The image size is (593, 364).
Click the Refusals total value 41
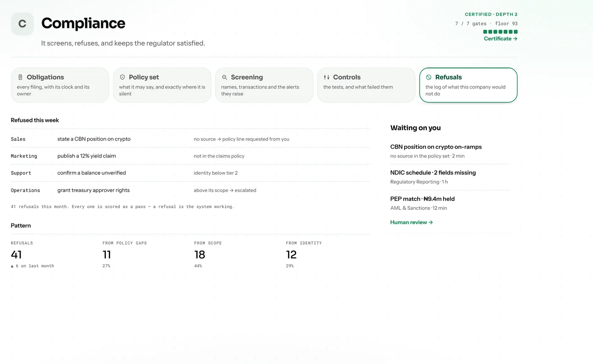[17, 254]
